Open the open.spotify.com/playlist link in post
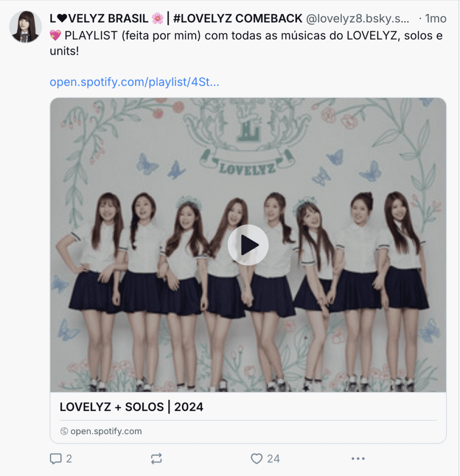 click(x=134, y=82)
